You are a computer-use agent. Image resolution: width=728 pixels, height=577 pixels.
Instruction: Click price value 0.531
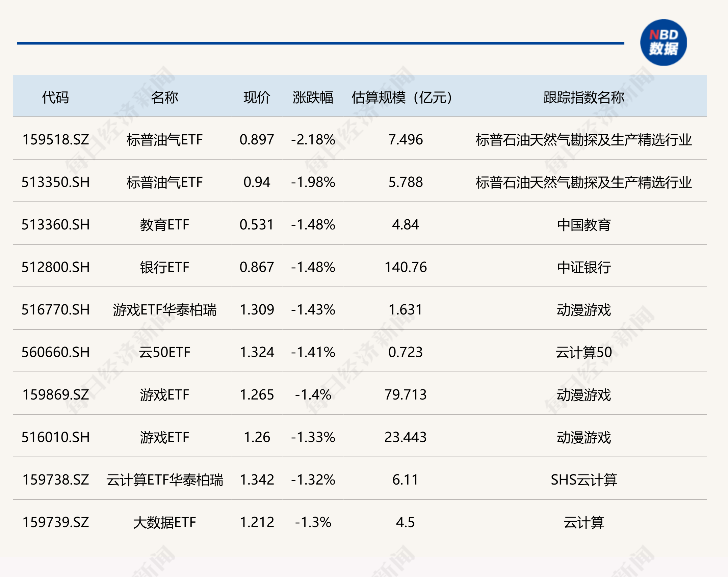click(257, 225)
